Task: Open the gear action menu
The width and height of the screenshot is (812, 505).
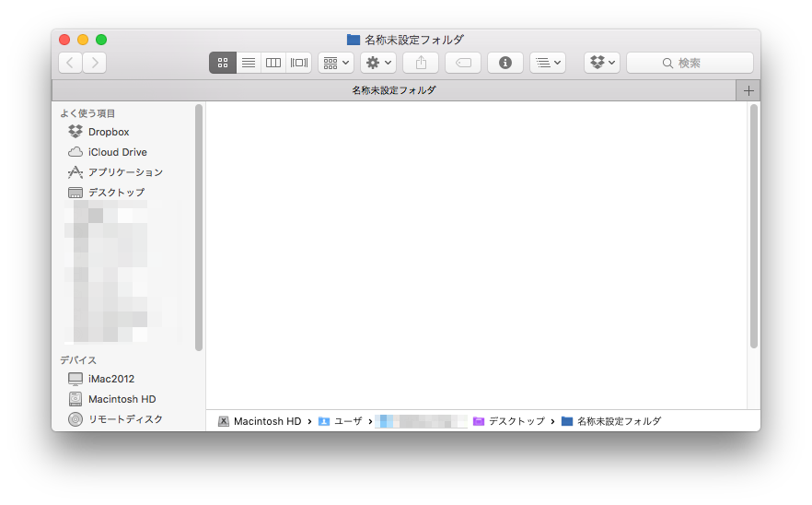Action: click(378, 63)
